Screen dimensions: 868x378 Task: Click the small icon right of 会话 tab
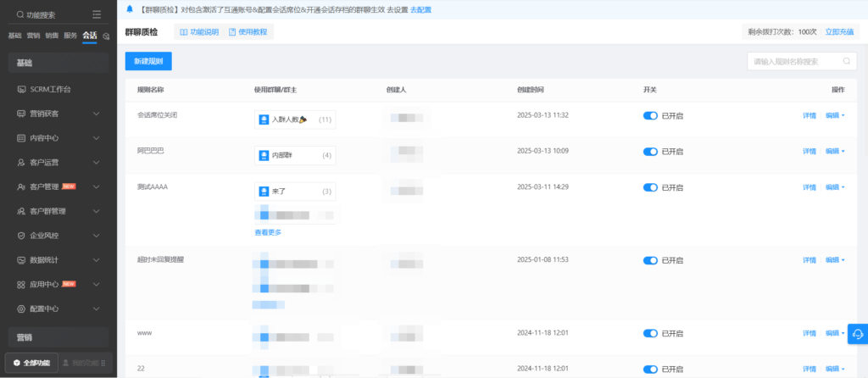[106, 36]
